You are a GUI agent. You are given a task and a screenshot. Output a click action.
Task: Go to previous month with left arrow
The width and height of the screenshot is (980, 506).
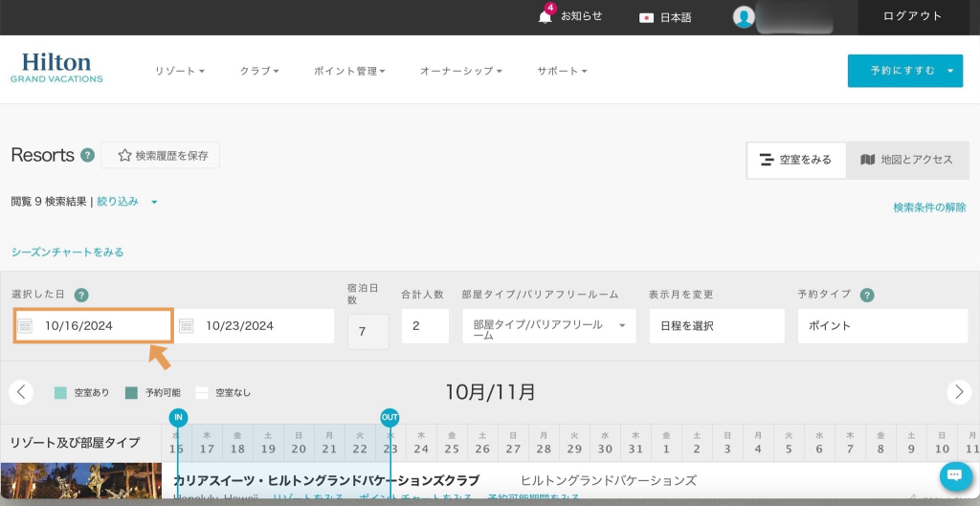(21, 392)
